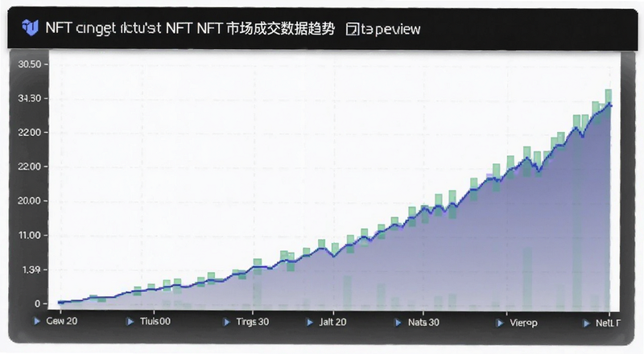
Task: Expand the triangle arrow beside 'Tirgs 30'
Action: click(227, 322)
